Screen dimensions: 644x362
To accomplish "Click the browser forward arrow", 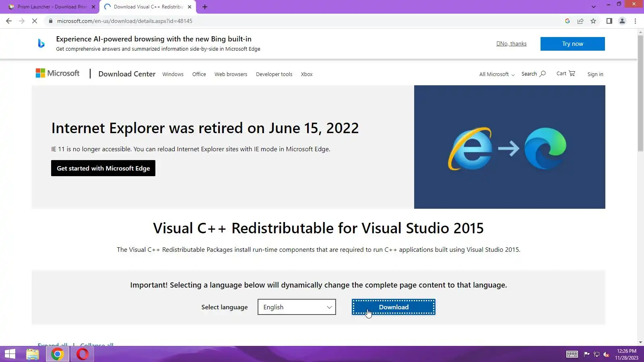I will [22, 21].
